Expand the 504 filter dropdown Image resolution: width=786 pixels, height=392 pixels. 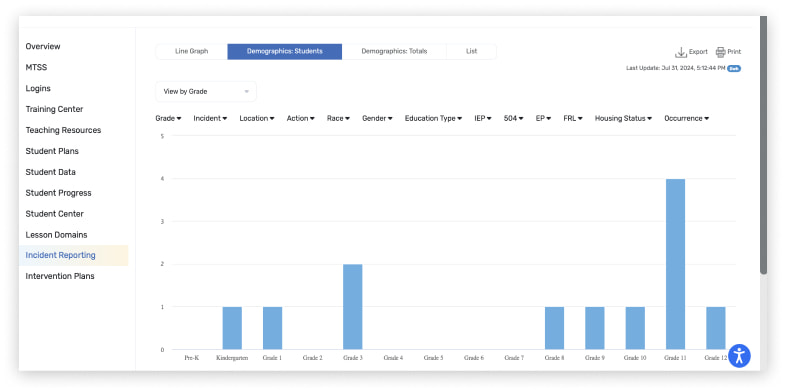point(514,119)
